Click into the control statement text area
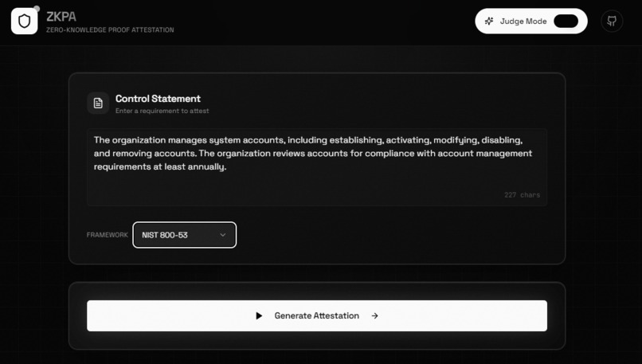The height and width of the screenshot is (364, 642). click(317, 167)
